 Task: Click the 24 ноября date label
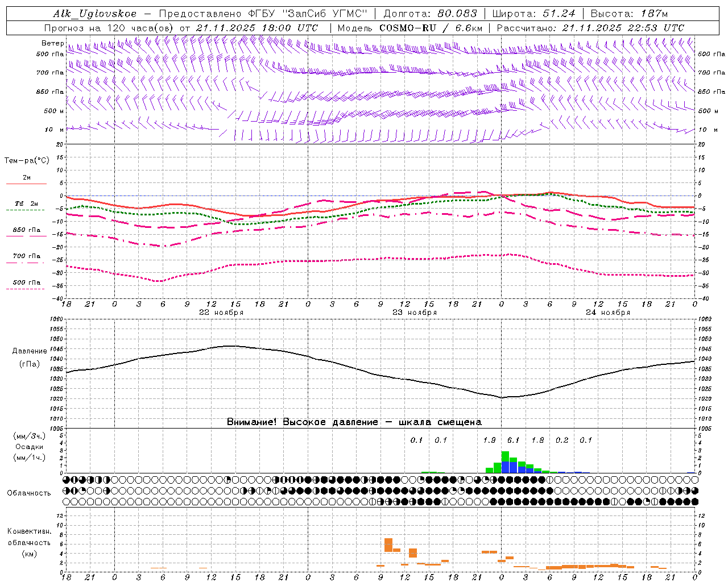[608, 313]
